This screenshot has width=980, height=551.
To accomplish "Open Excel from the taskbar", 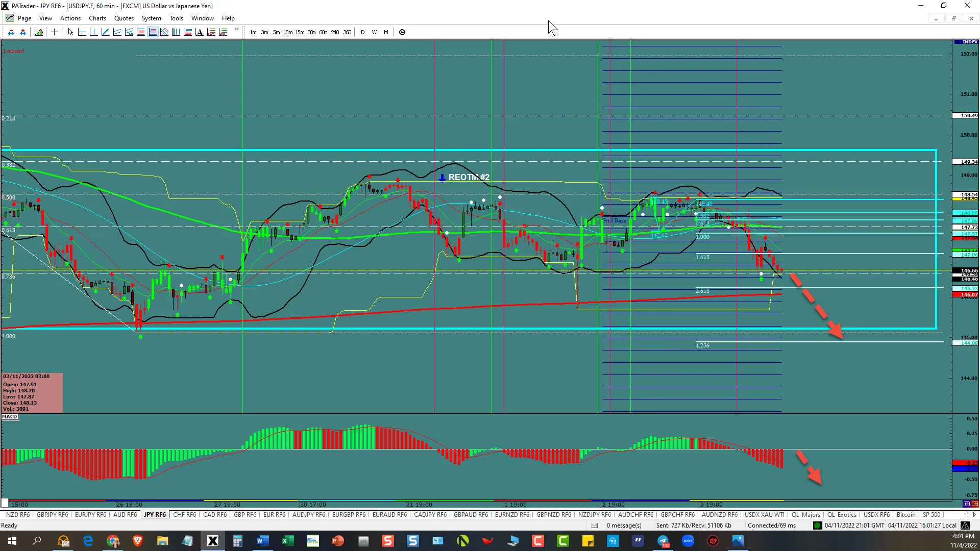I will coord(287,541).
